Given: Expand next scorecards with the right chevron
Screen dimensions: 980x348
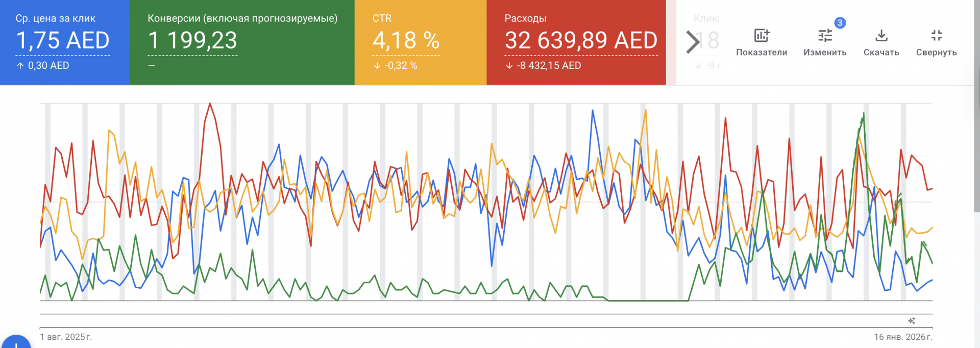Looking at the screenshot, I should (692, 42).
